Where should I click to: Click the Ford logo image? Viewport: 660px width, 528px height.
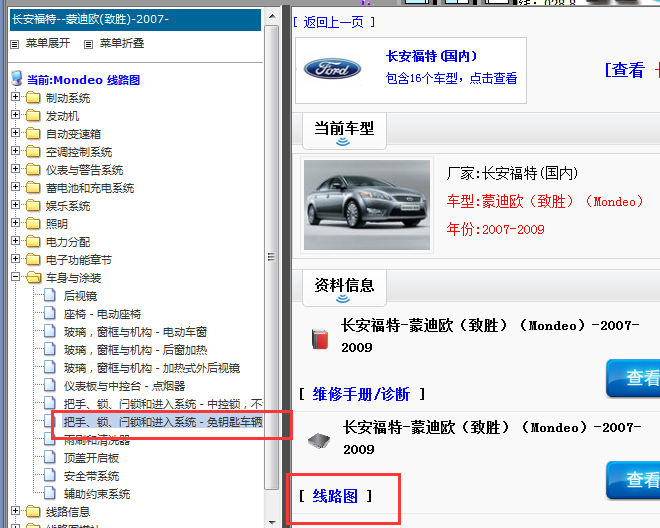(x=332, y=69)
